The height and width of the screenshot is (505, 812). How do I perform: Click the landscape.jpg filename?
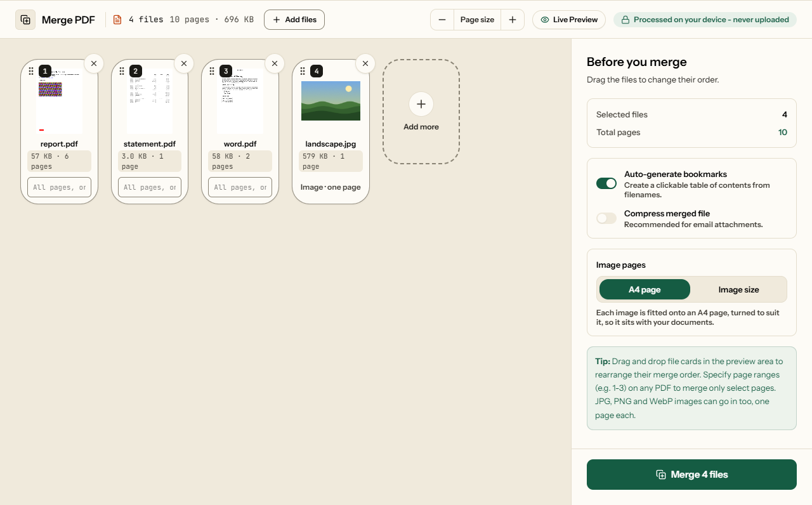coord(331,144)
